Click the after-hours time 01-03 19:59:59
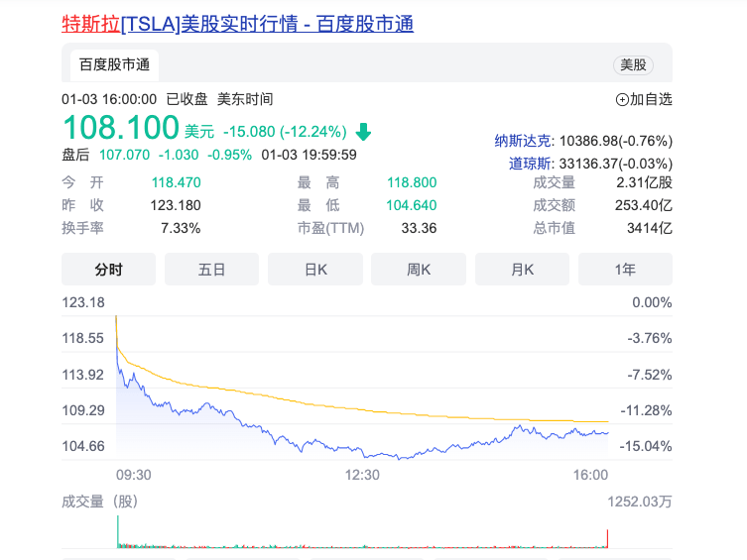This screenshot has width=747, height=560. click(x=310, y=155)
